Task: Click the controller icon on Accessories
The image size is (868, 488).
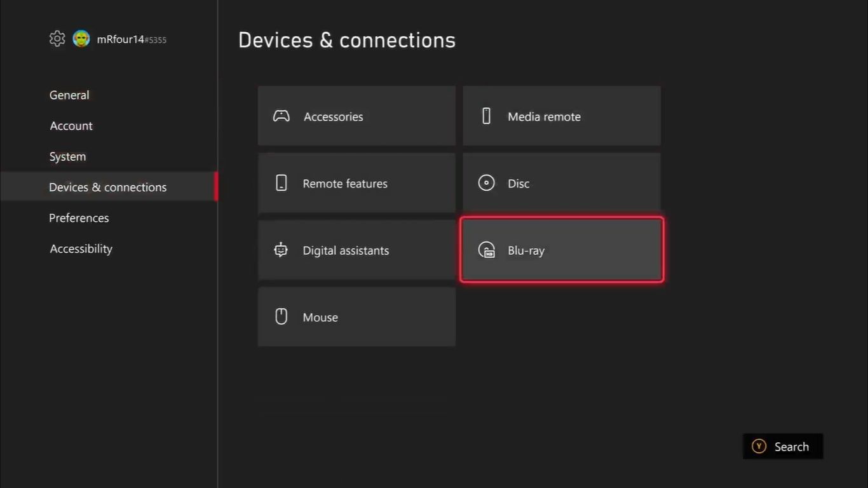Action: [281, 116]
